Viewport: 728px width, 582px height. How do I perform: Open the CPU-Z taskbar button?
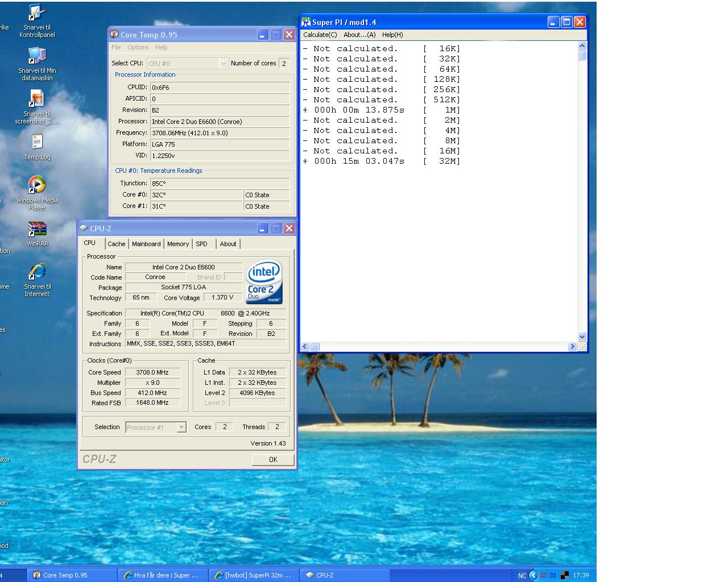click(344, 575)
